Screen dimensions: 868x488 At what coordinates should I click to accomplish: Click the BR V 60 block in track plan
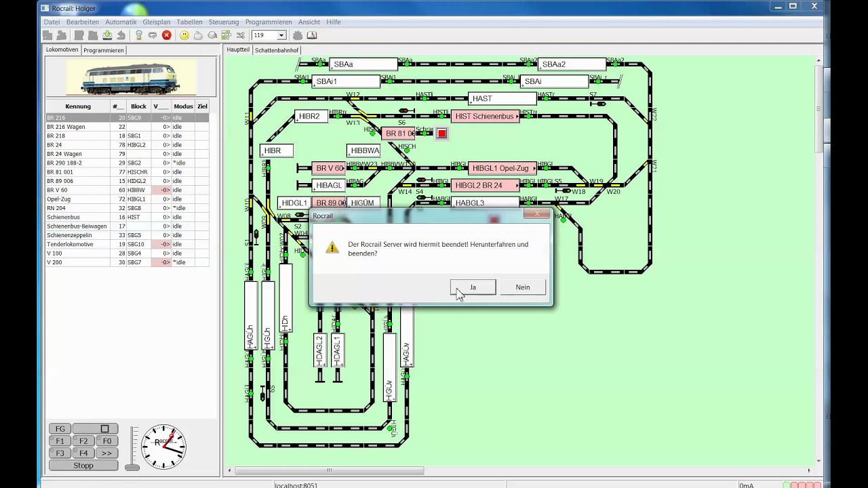(330, 168)
